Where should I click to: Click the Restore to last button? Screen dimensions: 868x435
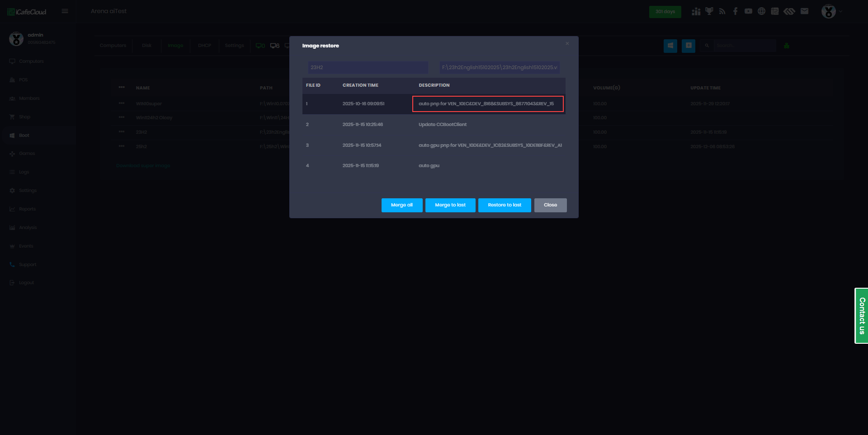point(504,205)
